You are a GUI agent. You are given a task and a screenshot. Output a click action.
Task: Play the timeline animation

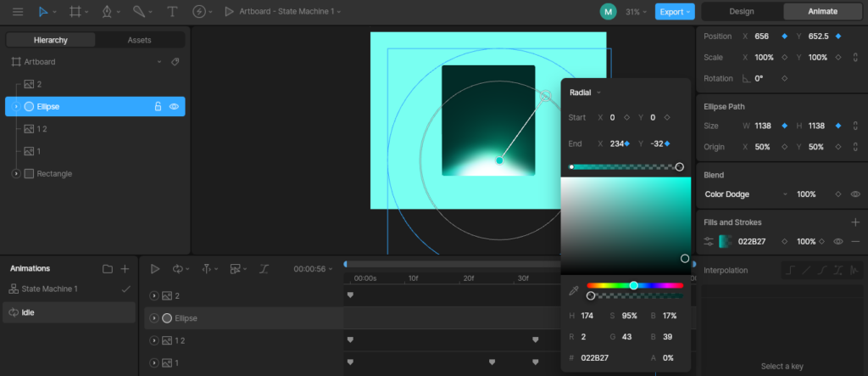coord(155,269)
